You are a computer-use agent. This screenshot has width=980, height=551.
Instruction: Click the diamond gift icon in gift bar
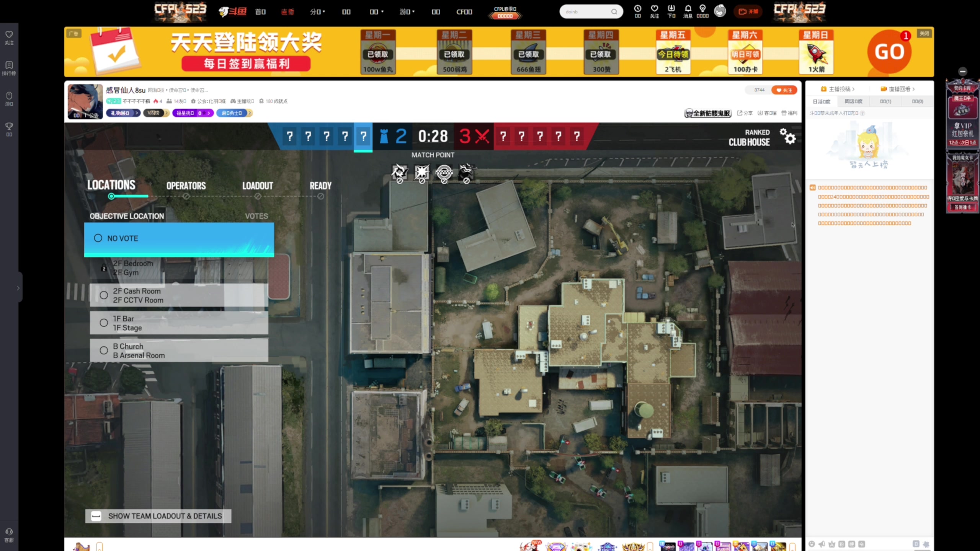pos(556,546)
